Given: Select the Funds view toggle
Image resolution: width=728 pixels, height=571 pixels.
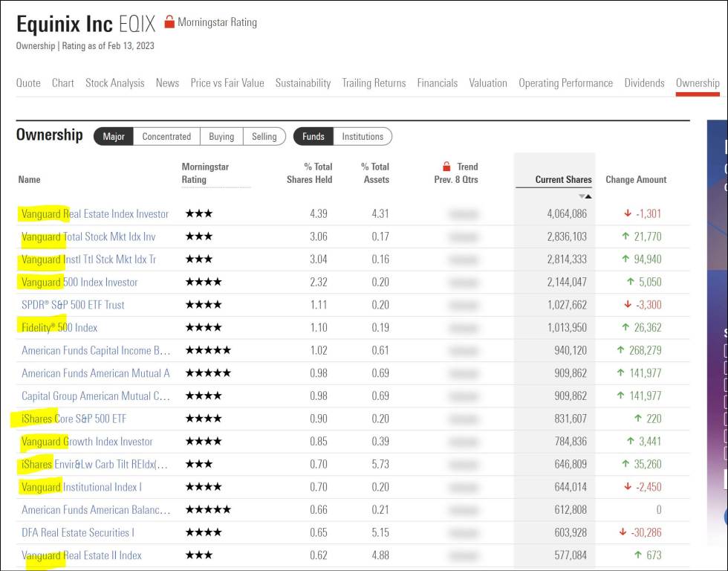Looking at the screenshot, I should (313, 137).
